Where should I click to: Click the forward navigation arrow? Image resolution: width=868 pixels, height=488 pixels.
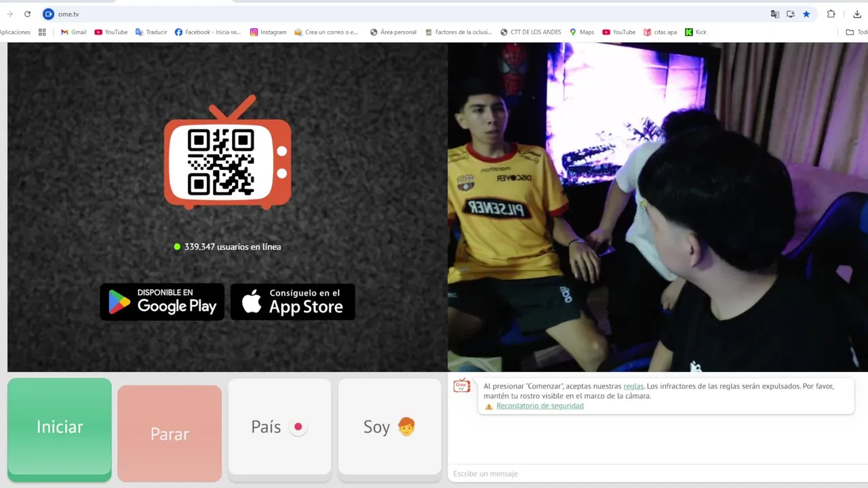click(x=9, y=14)
